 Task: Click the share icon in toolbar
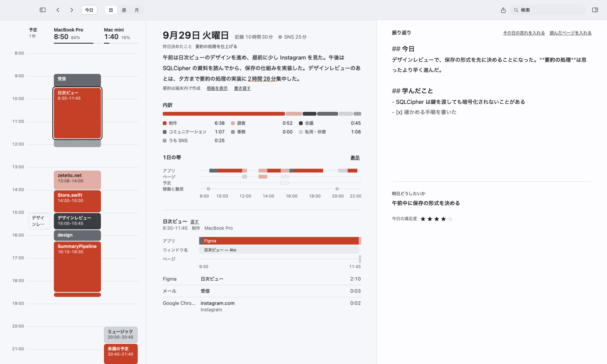(503, 10)
